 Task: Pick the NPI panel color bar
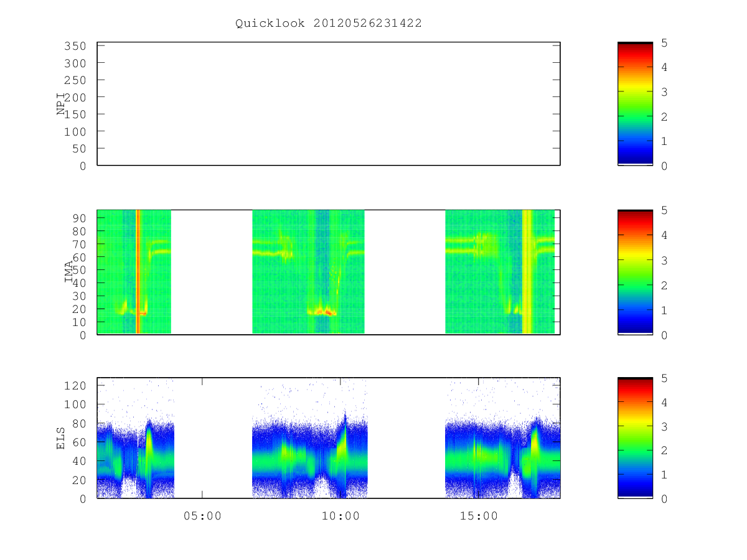[635, 104]
